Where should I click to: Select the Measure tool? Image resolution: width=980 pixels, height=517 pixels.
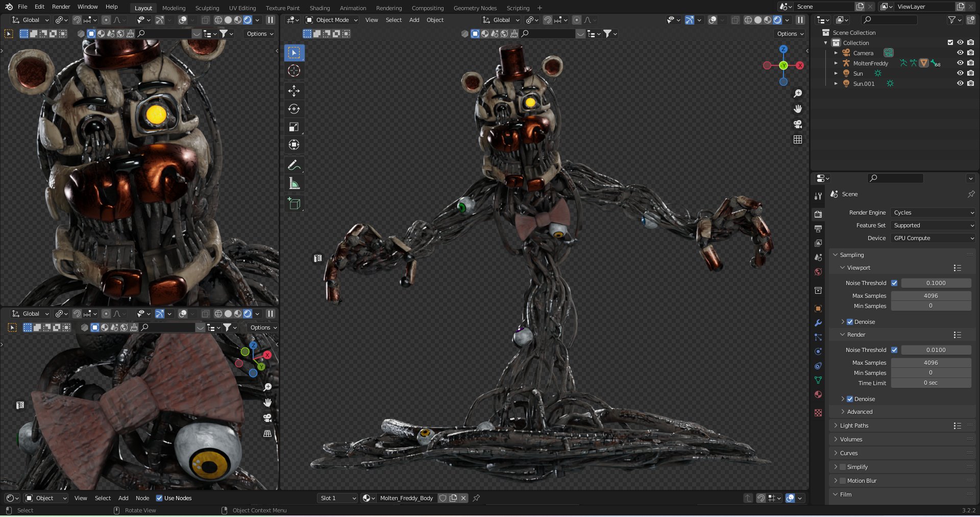pyautogui.click(x=294, y=183)
